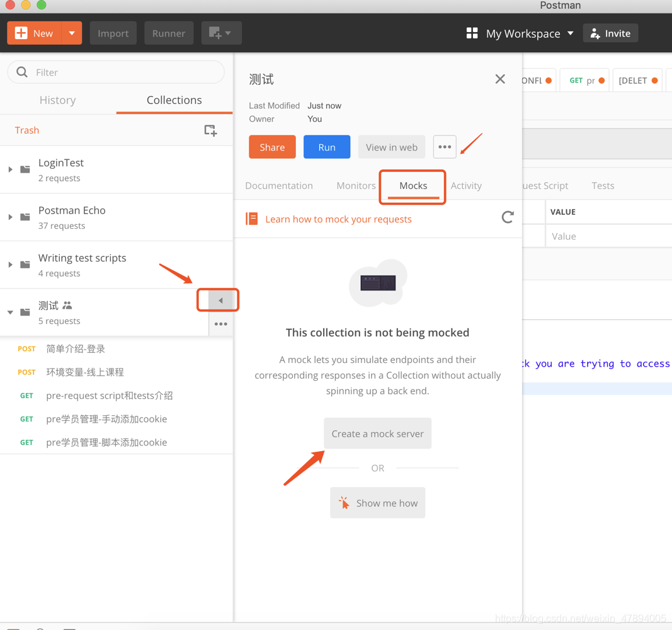This screenshot has width=672, height=630.
Task: Click the Postman Echo folder icon
Action: pos(25,217)
